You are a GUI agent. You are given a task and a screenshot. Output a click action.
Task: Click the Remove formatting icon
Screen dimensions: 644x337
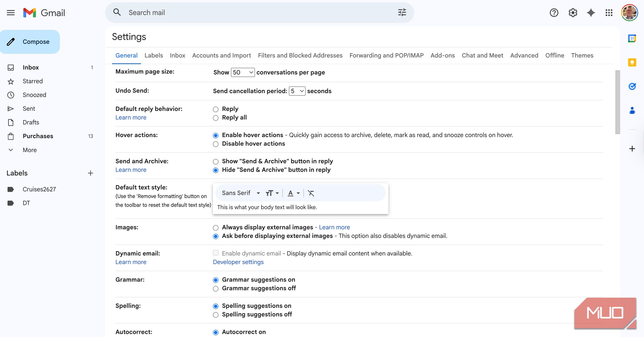tap(311, 193)
